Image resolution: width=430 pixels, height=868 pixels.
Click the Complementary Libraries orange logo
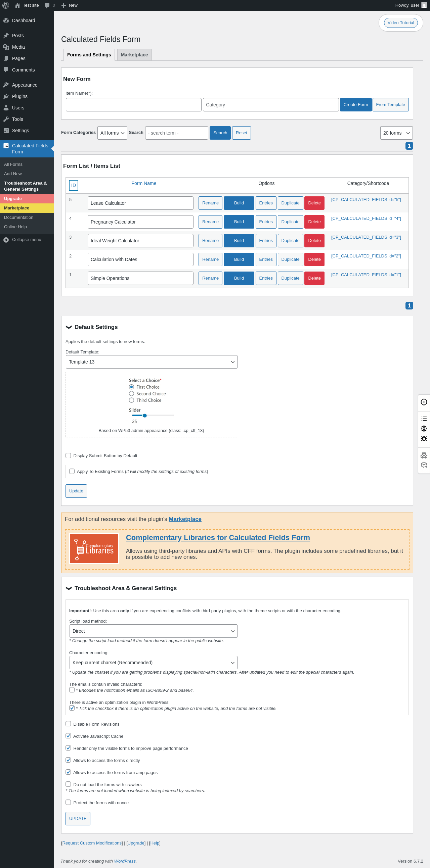click(x=94, y=548)
